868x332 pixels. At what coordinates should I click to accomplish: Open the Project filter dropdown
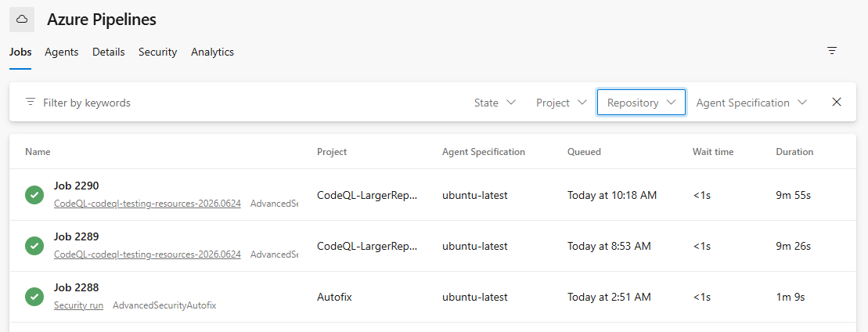[561, 103]
